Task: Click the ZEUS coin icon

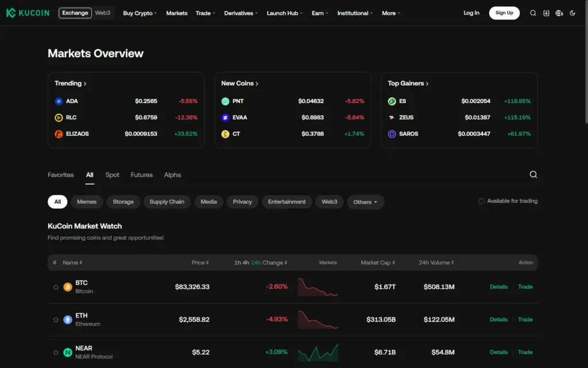Action: pos(392,117)
